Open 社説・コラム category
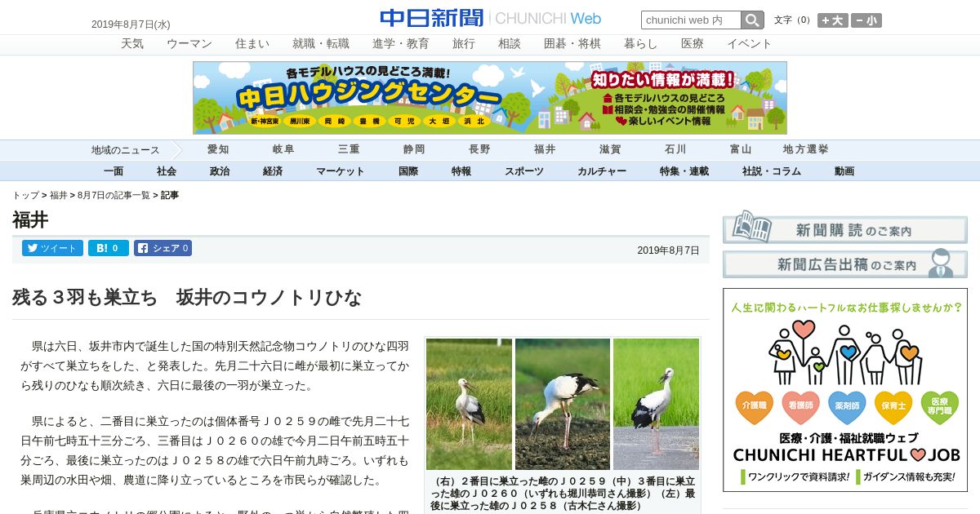Viewport: 980px width, 514px height. coord(772,171)
